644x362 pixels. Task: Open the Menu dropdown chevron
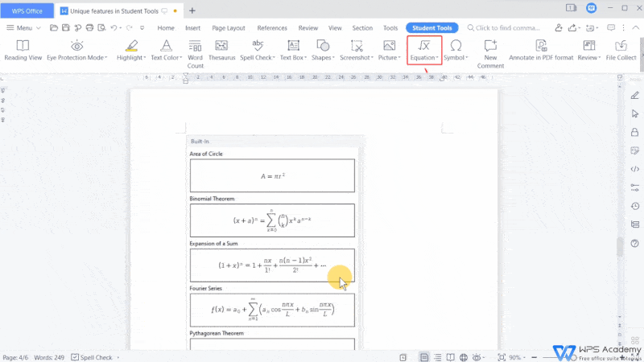tap(38, 28)
